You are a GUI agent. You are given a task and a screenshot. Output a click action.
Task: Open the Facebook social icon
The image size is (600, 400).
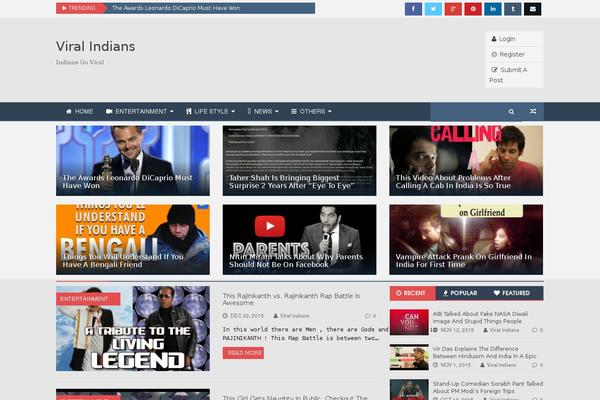point(413,9)
